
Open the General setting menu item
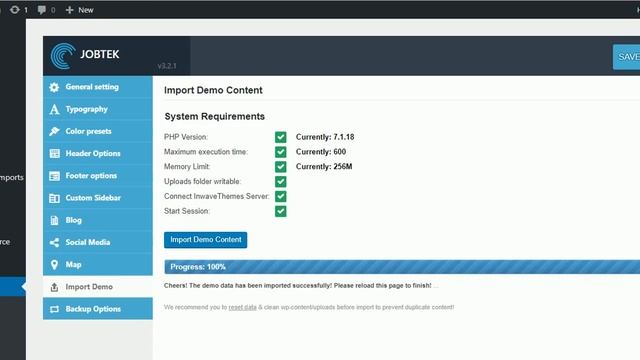(98, 87)
